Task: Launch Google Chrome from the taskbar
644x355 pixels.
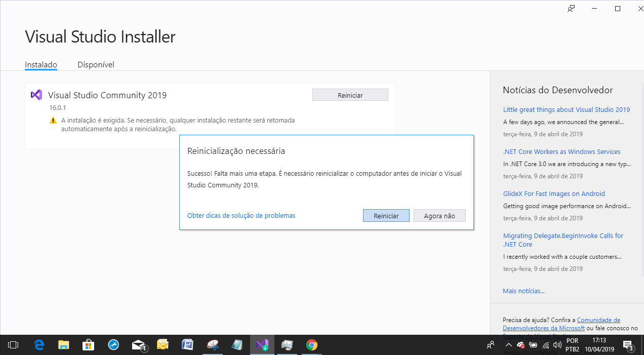Action: [x=312, y=345]
